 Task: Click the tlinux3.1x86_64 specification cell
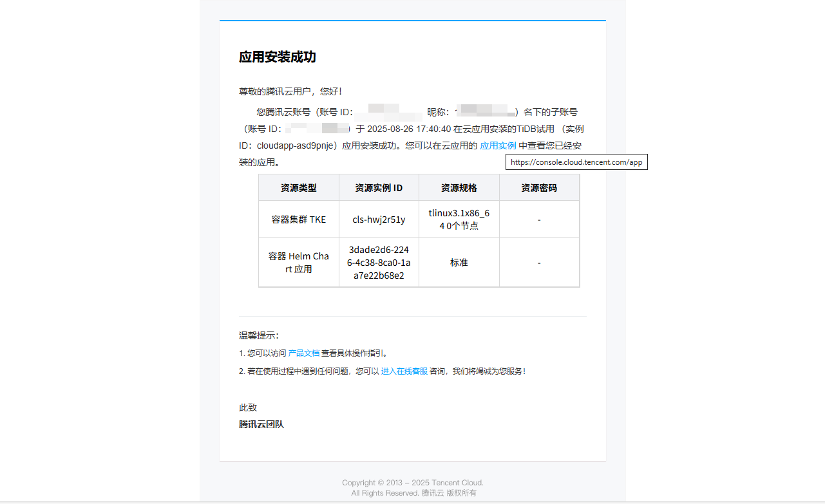(459, 219)
